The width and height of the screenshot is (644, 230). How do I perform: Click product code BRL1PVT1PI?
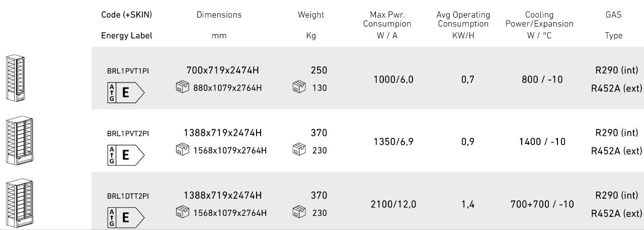click(128, 71)
